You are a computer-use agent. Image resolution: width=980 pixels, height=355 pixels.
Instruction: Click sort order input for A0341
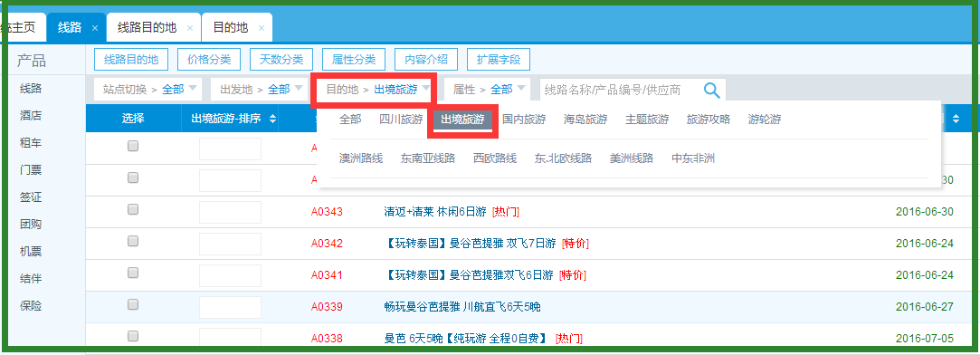coord(230,275)
